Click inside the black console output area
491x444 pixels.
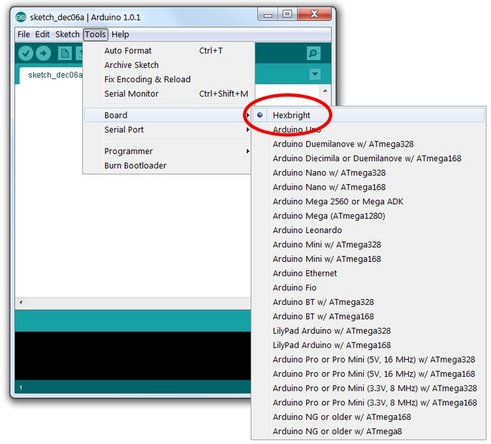(x=133, y=356)
